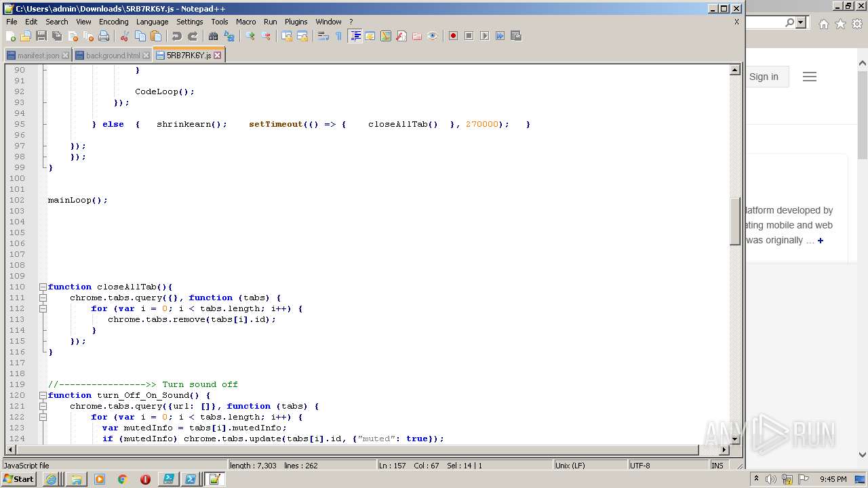This screenshot has height=488, width=868.
Task: Expand the description with the plus link
Action: tap(820, 241)
